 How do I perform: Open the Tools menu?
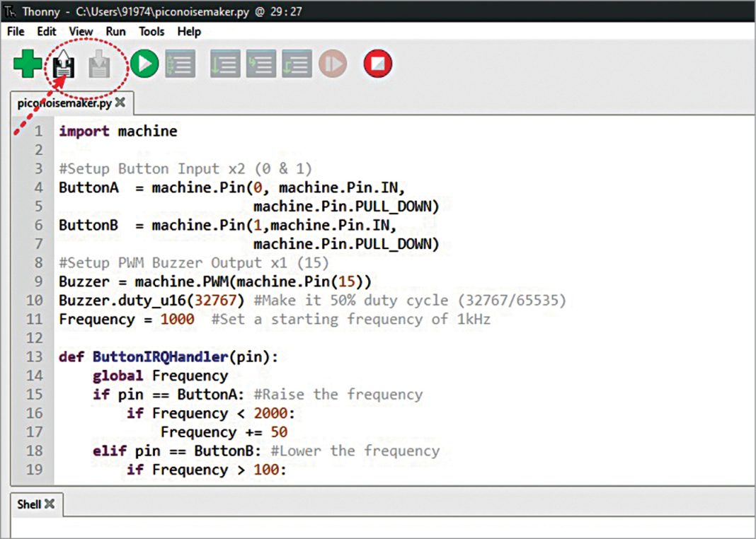[x=151, y=31]
